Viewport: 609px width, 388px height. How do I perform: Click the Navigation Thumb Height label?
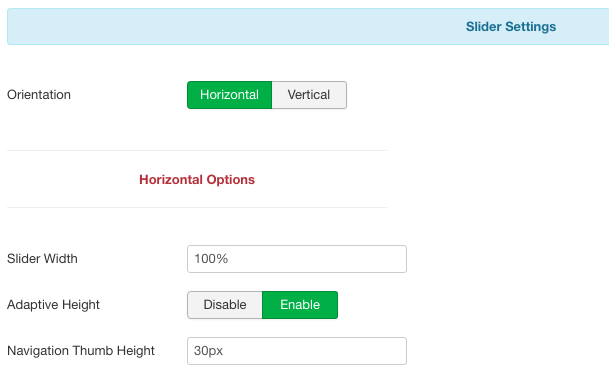pyautogui.click(x=81, y=351)
